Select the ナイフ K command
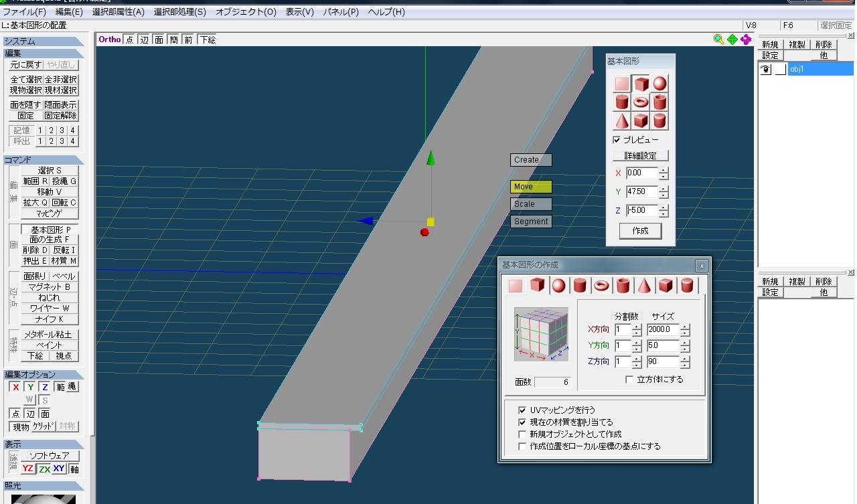 50,319
